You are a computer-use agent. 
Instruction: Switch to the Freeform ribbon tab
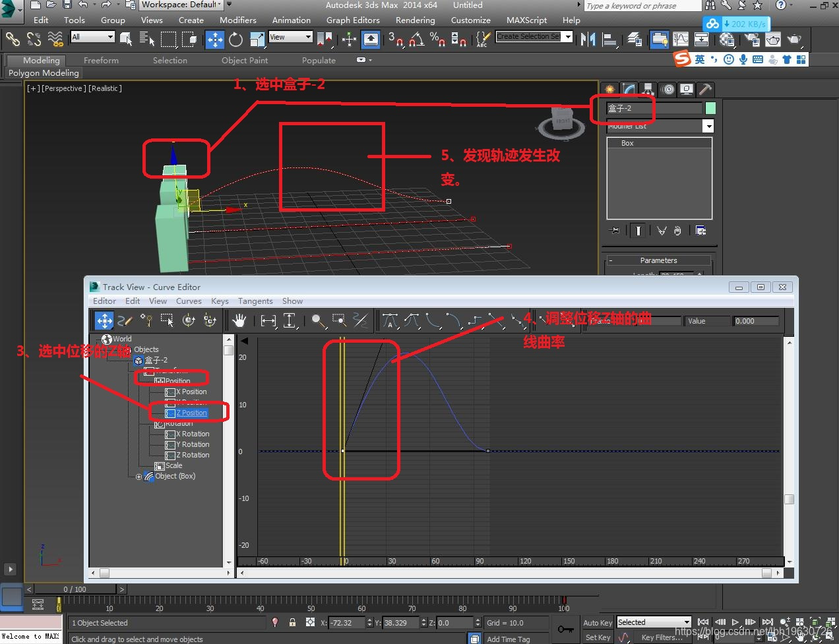(101, 60)
